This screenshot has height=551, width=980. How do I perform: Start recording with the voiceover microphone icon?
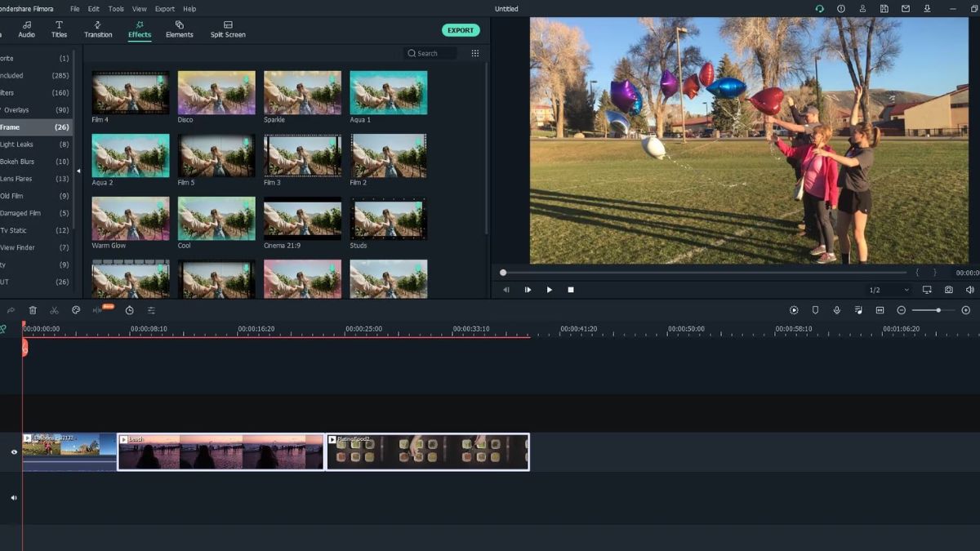click(836, 310)
